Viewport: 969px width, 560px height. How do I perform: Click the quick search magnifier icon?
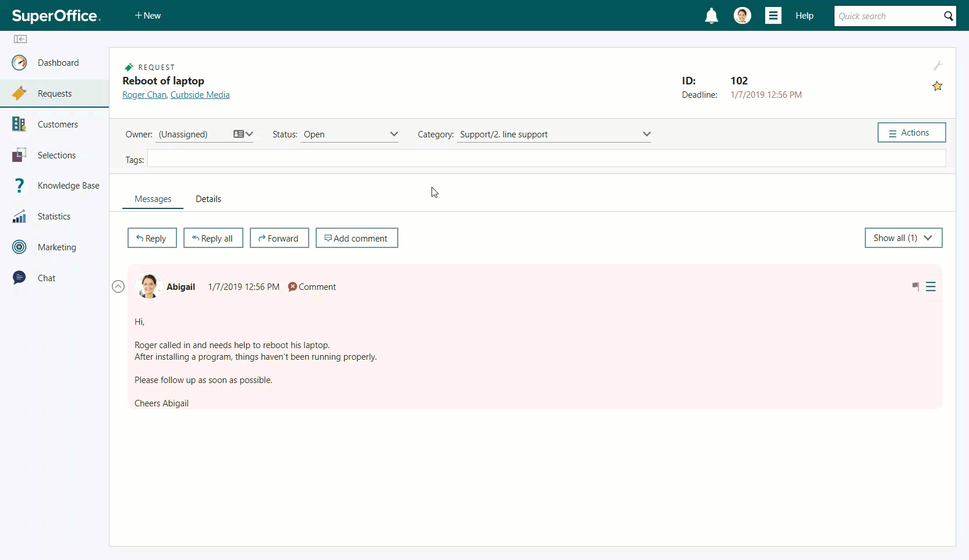point(949,16)
